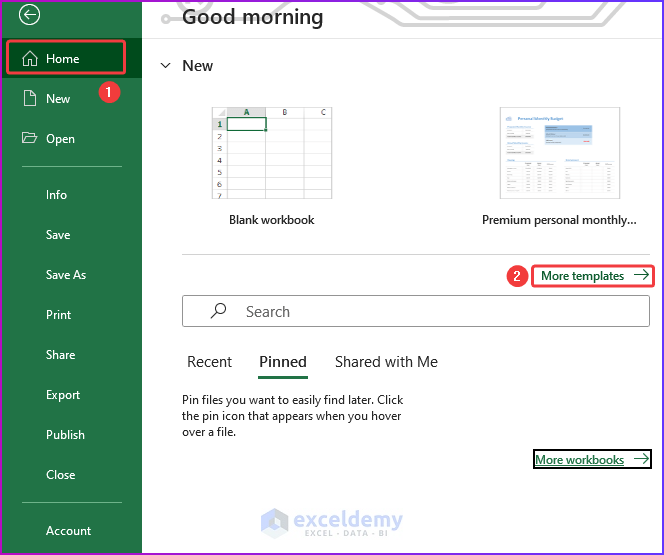Viewport: 664px width, 555px height.
Task: Switch to the Recent tab
Action: [209, 362]
